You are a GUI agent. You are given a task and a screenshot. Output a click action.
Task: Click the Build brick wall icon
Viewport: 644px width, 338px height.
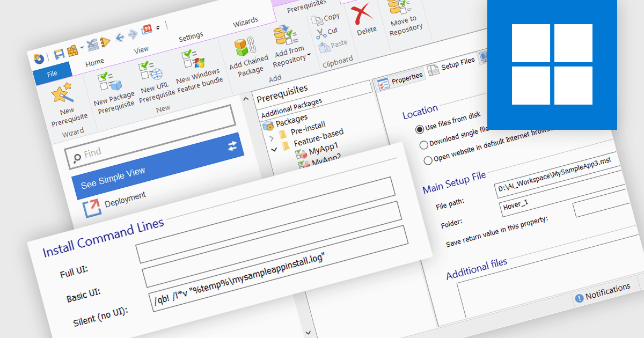tap(72, 50)
